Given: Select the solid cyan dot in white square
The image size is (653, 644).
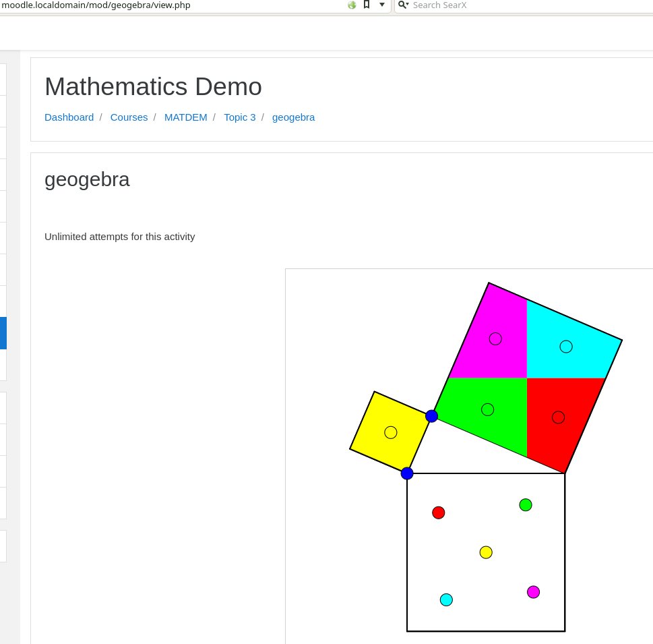Looking at the screenshot, I should coord(446,599).
